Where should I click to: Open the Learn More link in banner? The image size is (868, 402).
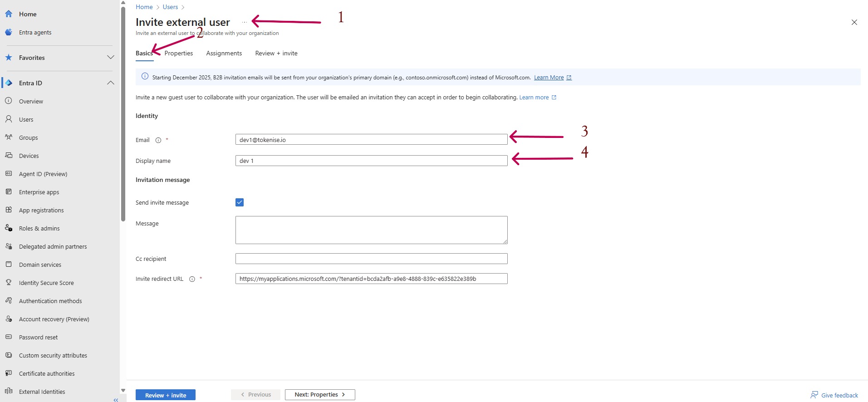pyautogui.click(x=549, y=78)
